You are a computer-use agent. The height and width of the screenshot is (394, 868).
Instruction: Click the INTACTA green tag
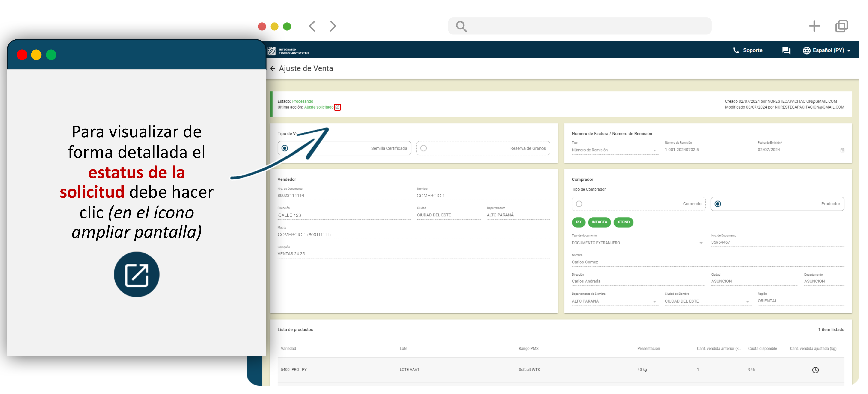click(x=599, y=222)
